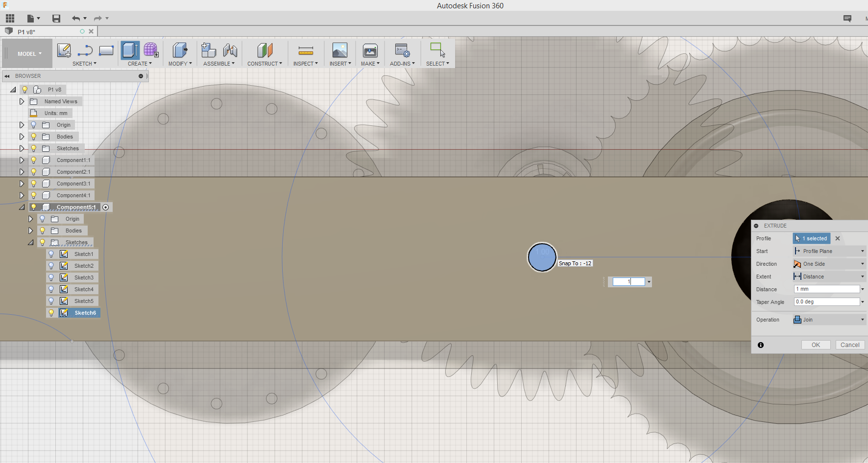Open the MODIFY menu

180,64
